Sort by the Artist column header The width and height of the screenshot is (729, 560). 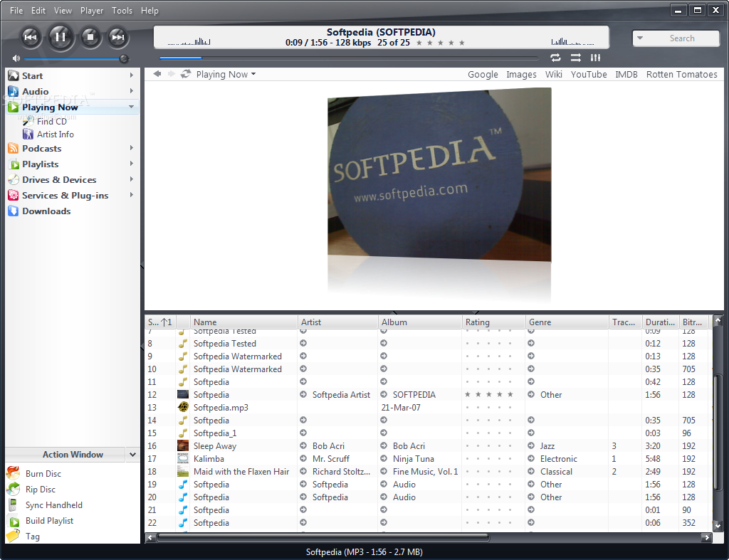point(337,322)
